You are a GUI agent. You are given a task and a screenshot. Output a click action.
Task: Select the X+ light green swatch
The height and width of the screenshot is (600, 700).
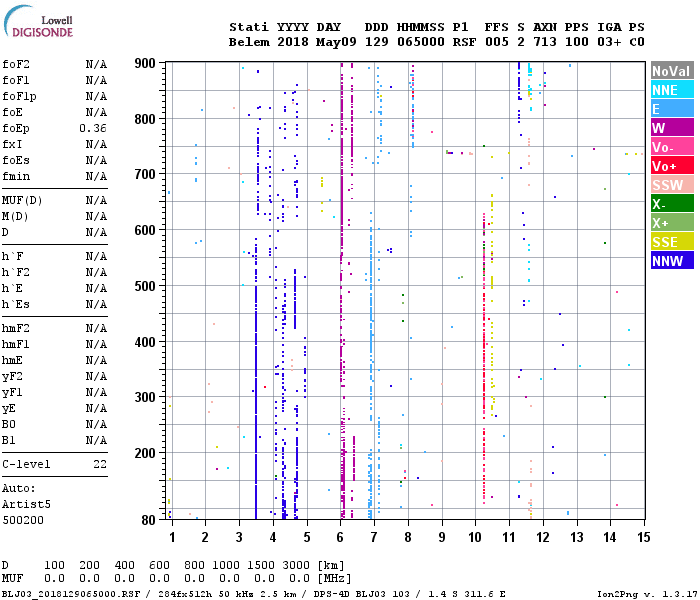(672, 223)
